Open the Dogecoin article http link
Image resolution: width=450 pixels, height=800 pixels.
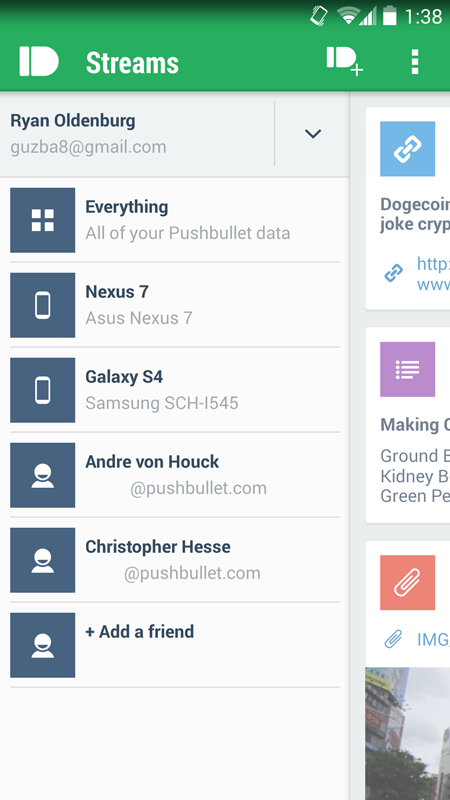coord(433,274)
